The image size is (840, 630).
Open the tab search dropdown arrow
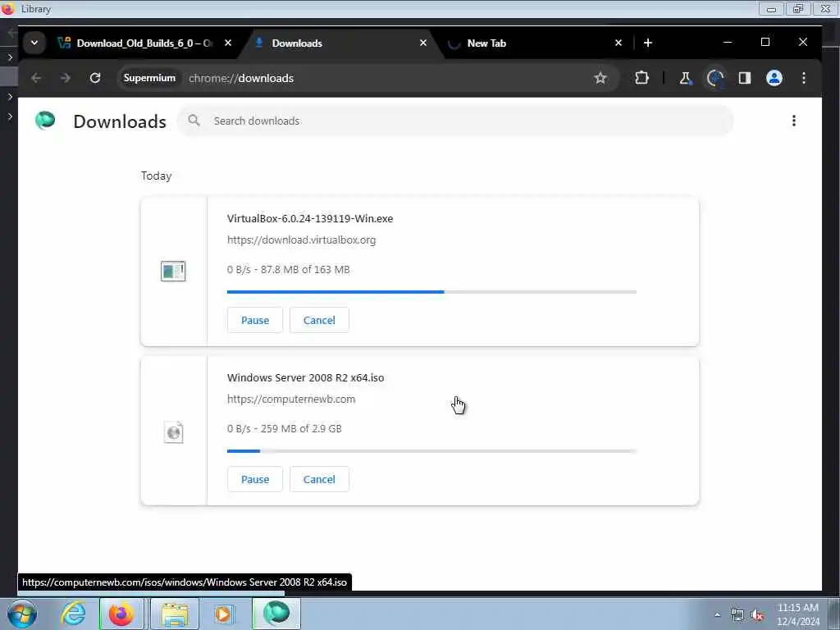(34, 43)
